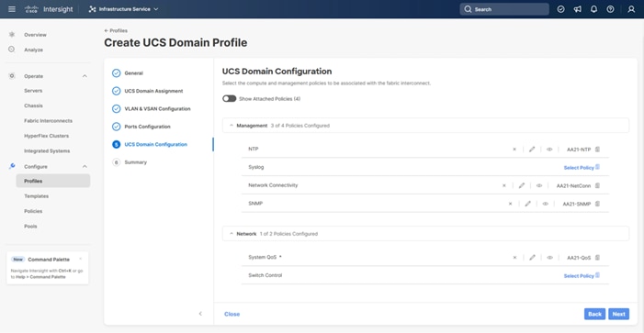Jump to the Summary step
The height and width of the screenshot is (333, 644).
pyautogui.click(x=136, y=162)
